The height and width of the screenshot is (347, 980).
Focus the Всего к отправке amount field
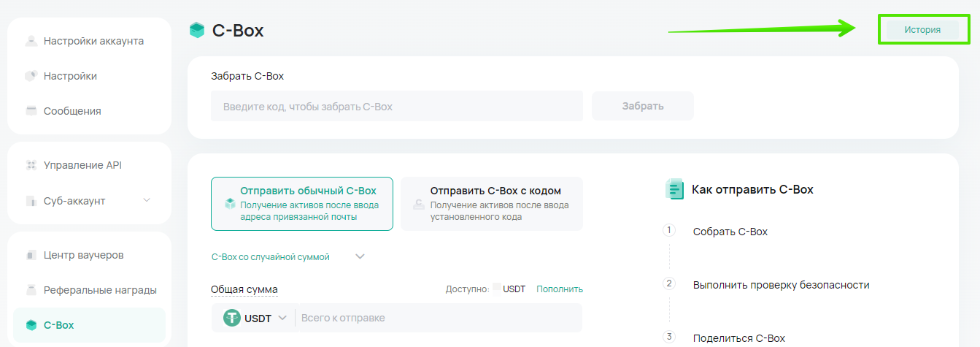(438, 318)
